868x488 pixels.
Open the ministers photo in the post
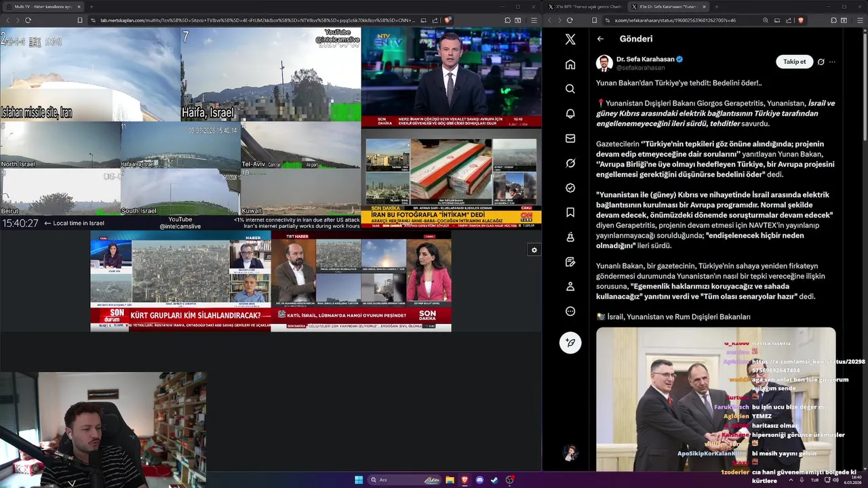tap(716, 399)
